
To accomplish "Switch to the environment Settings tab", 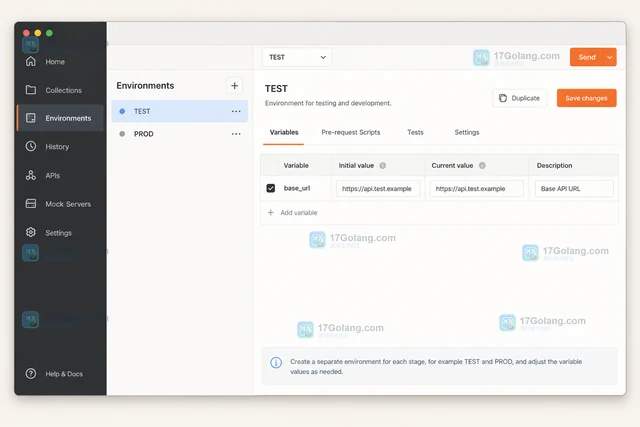I will coord(467,132).
